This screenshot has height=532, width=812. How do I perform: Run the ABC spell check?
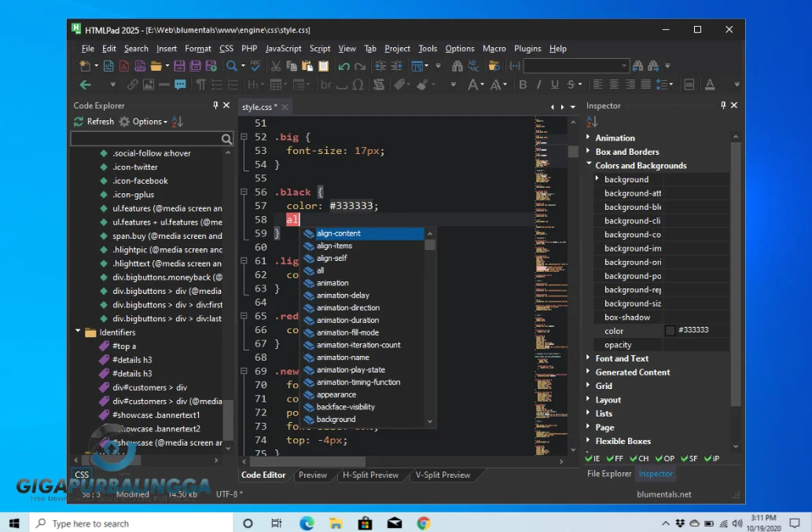coord(255,66)
